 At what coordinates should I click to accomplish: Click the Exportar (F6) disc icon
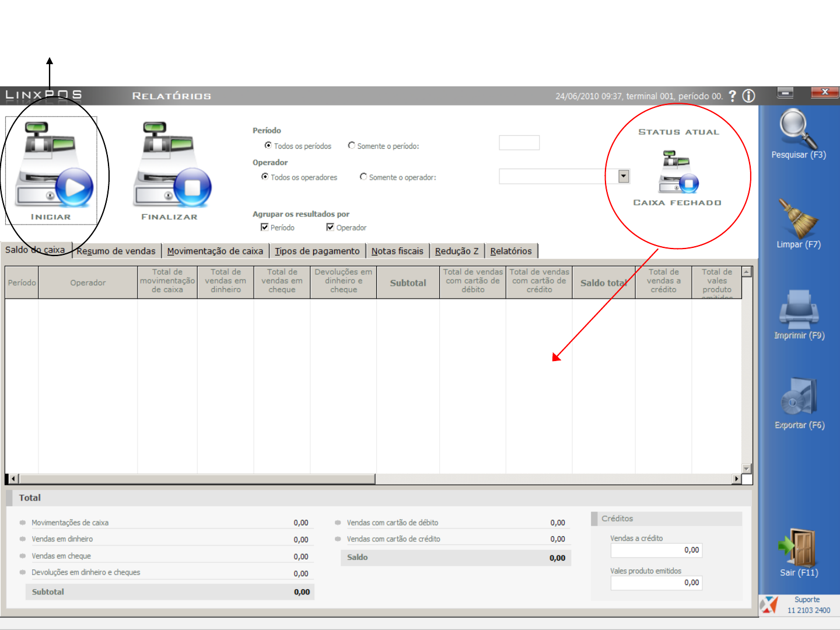tap(799, 397)
